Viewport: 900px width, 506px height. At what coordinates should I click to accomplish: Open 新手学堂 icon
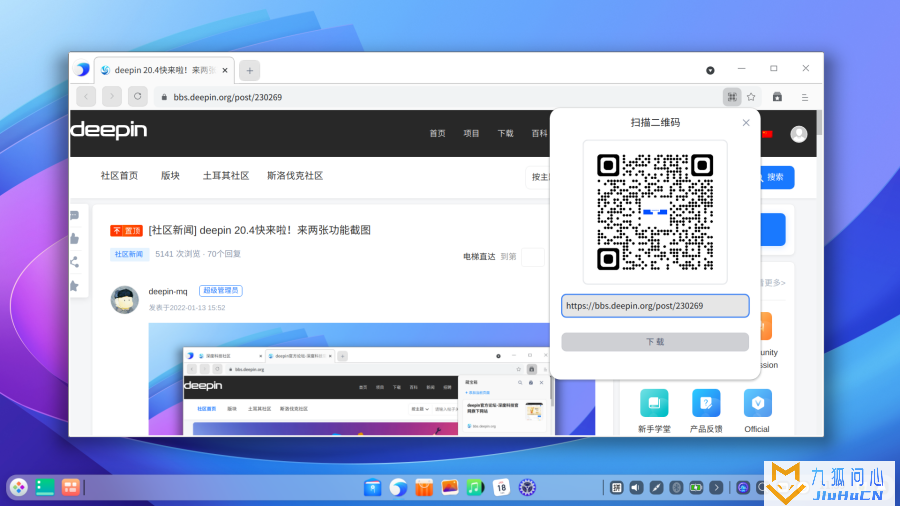click(654, 403)
